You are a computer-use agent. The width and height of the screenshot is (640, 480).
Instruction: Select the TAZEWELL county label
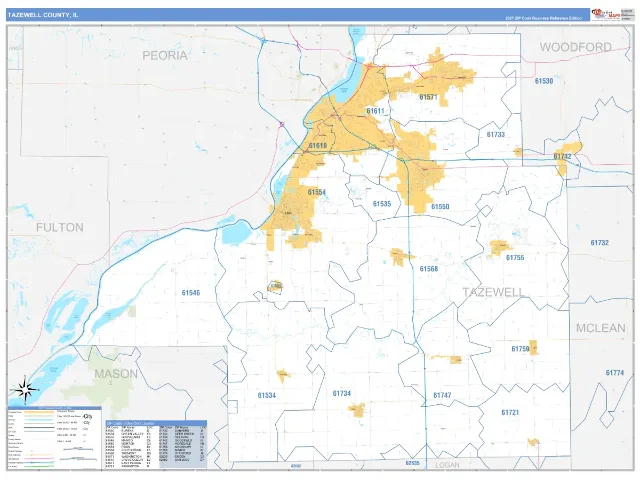point(493,292)
